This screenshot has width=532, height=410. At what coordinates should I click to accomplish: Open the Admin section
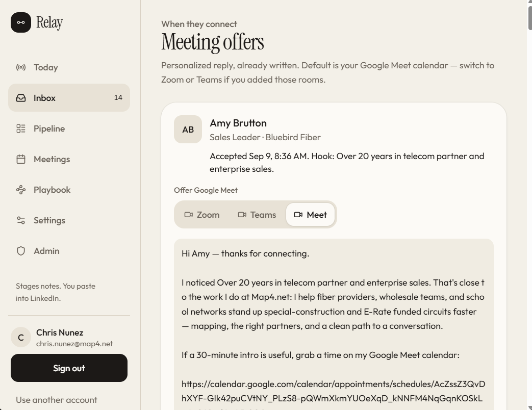tap(69, 251)
